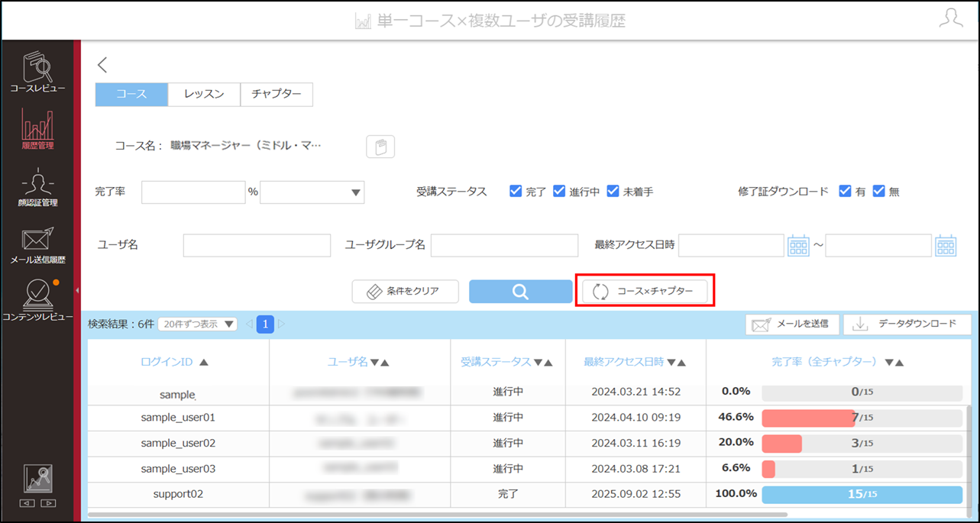Image resolution: width=980 pixels, height=523 pixels.
Task: Open the start date calendar icon
Action: click(x=798, y=245)
